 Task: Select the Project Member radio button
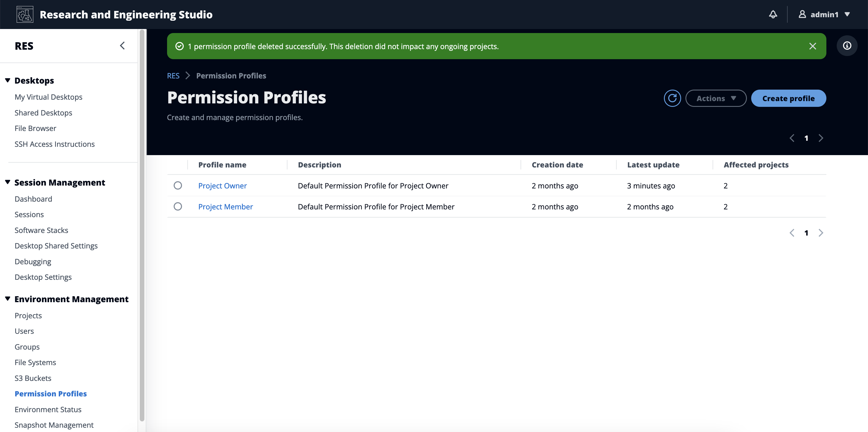[x=178, y=207]
